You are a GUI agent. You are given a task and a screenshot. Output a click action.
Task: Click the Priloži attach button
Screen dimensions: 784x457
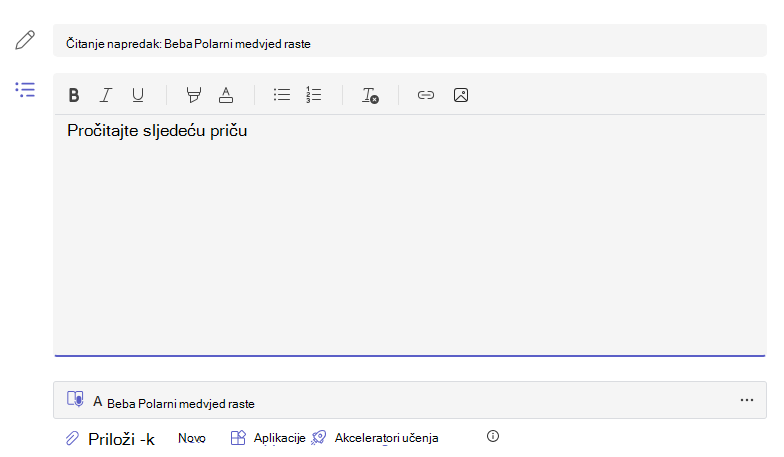[x=122, y=439]
